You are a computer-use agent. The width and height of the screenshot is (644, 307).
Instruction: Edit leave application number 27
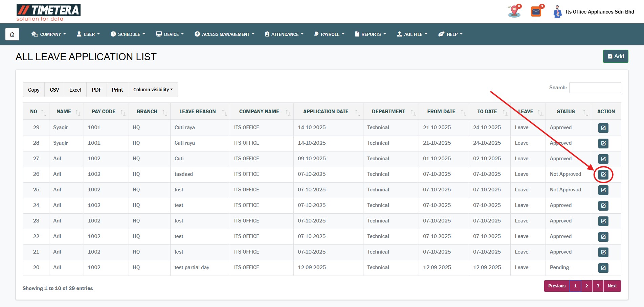pyautogui.click(x=603, y=159)
